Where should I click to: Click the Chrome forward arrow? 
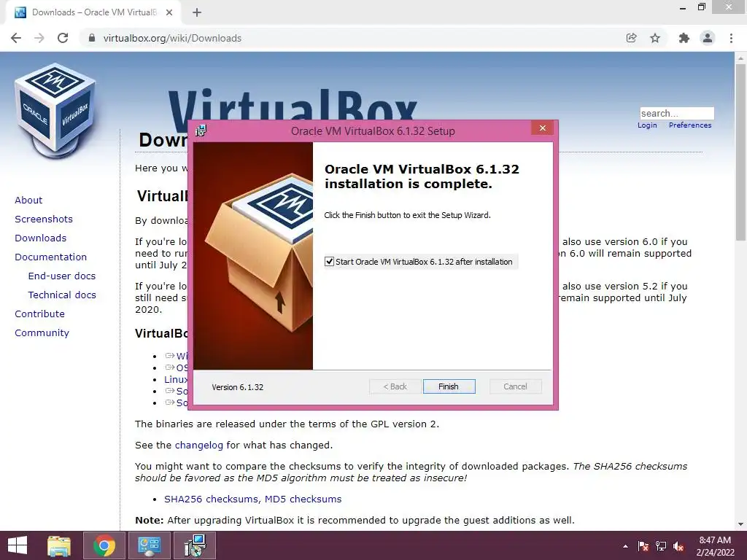pos(39,38)
